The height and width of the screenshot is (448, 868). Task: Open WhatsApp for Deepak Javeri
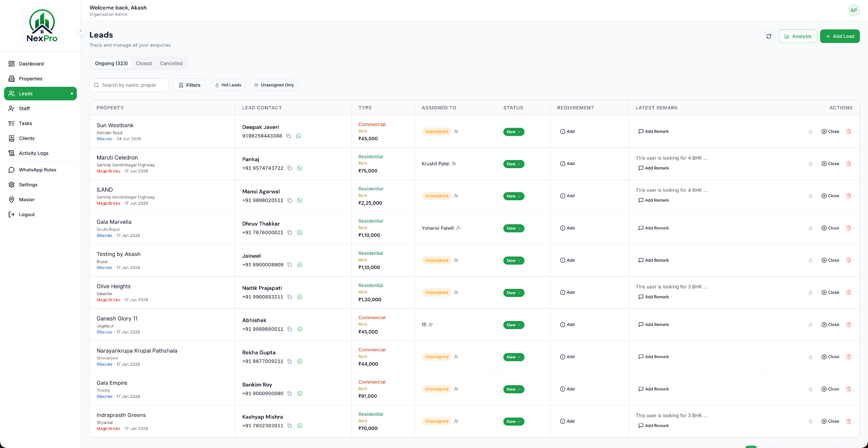point(298,136)
